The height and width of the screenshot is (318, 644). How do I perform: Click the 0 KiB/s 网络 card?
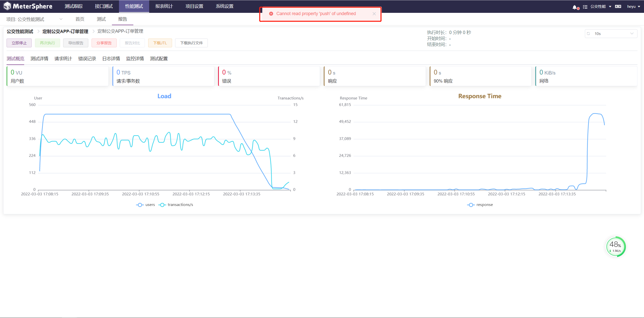click(x=586, y=76)
